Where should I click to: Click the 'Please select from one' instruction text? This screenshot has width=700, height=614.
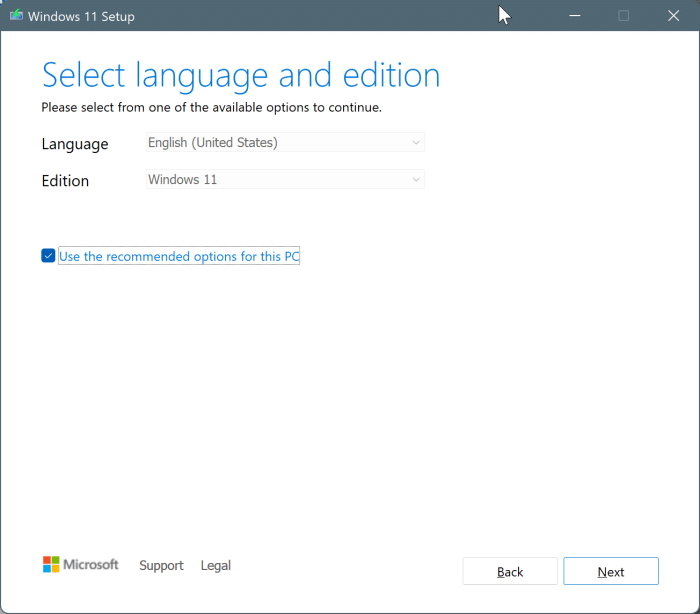(212, 108)
